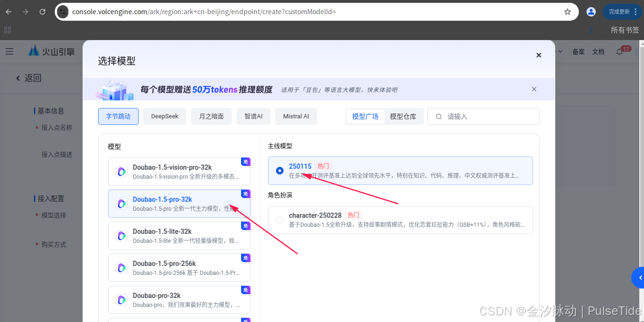Screen dimensions: 644x322
Task: Open browser profile avatar
Action: coord(591,12)
